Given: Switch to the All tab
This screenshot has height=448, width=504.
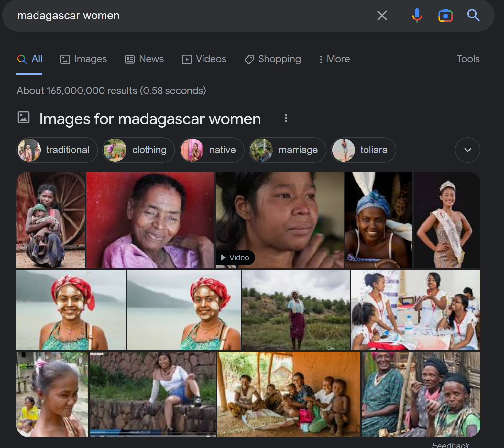Looking at the screenshot, I should tap(29, 59).
